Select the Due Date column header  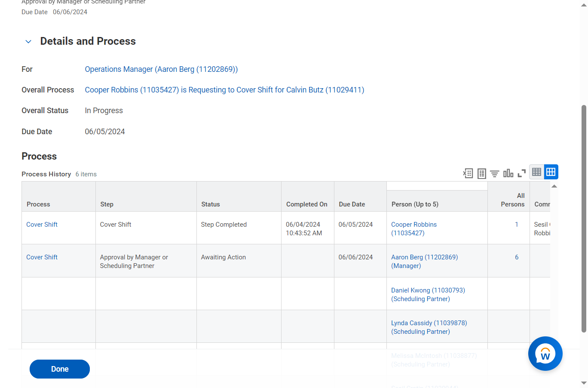360,197
